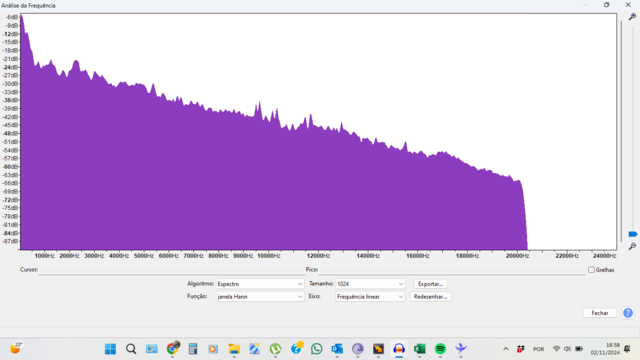Screen dimensions: 640x360
Task: Open the dark orange-arrow app icon in taskbar
Action: (x=378, y=349)
